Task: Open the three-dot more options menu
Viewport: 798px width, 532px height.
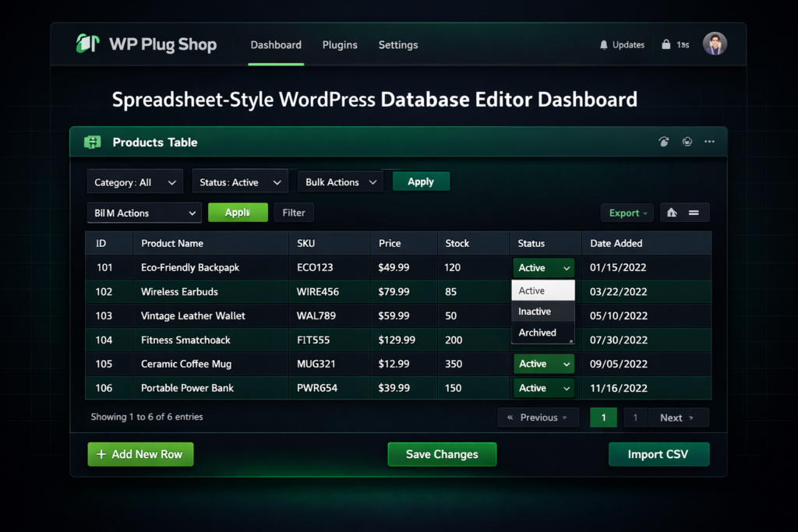Action: 709,142
